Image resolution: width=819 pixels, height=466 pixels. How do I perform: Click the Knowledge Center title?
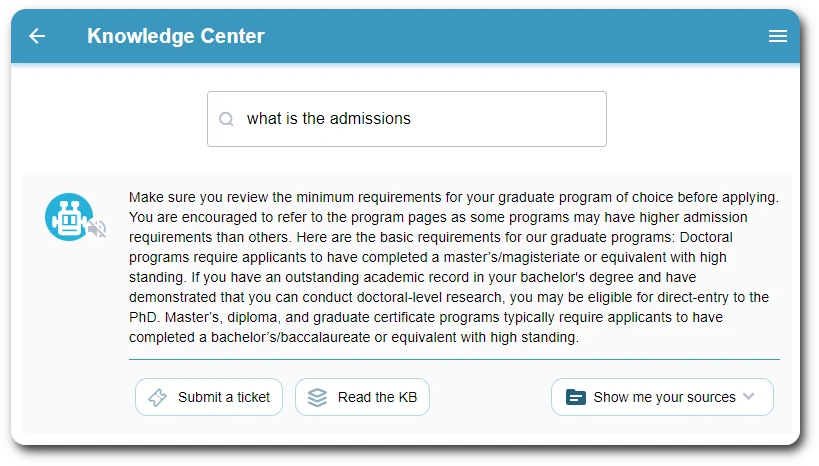[x=176, y=36]
